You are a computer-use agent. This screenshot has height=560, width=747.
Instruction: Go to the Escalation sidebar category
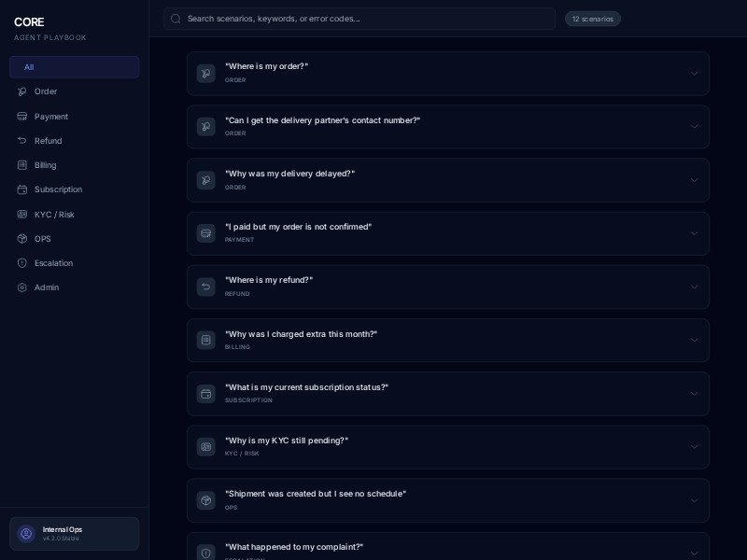[x=53, y=263]
